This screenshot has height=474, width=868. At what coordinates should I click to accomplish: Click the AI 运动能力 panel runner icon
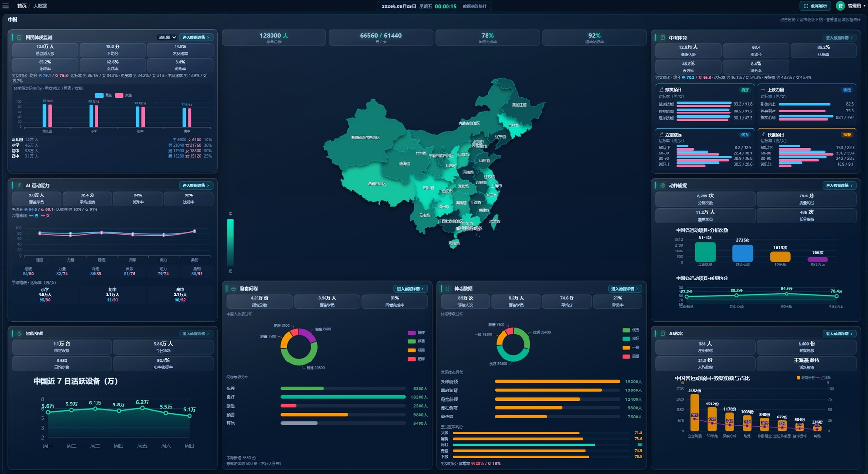(x=19, y=185)
